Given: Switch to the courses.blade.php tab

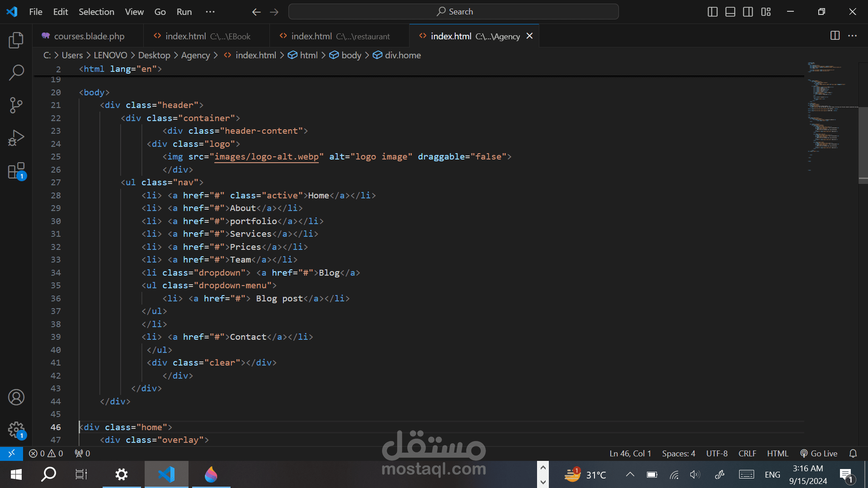Looking at the screenshot, I should click(x=89, y=36).
